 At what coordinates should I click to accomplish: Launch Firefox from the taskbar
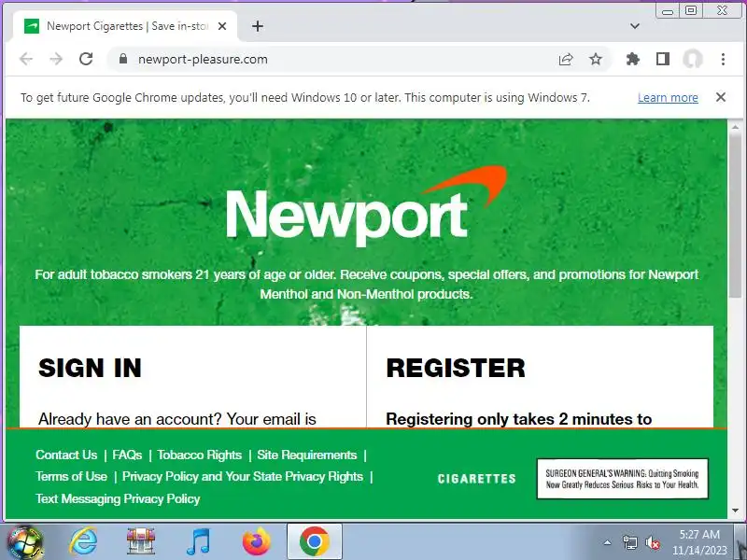(256, 541)
